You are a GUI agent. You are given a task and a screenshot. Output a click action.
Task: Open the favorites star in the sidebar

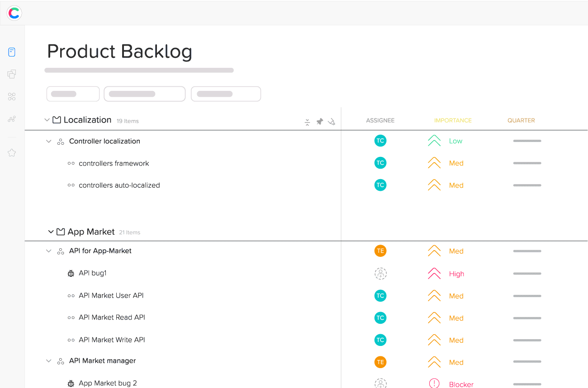tap(12, 153)
